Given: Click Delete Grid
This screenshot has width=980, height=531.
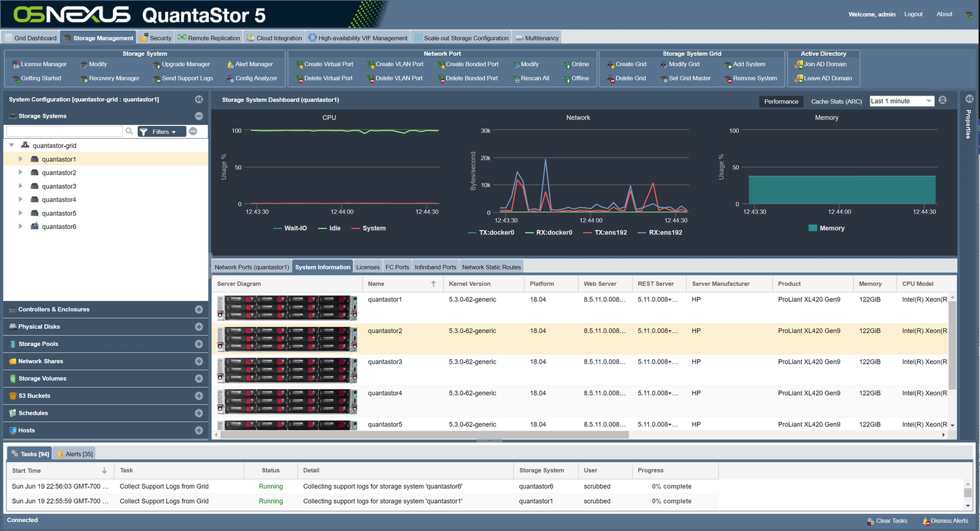Looking at the screenshot, I should (627, 78).
